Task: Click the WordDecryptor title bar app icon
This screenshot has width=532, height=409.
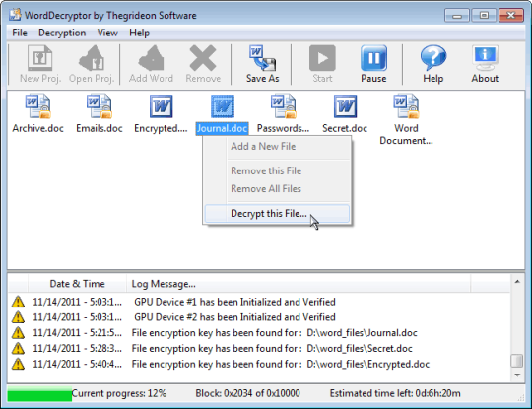Action: [15, 15]
